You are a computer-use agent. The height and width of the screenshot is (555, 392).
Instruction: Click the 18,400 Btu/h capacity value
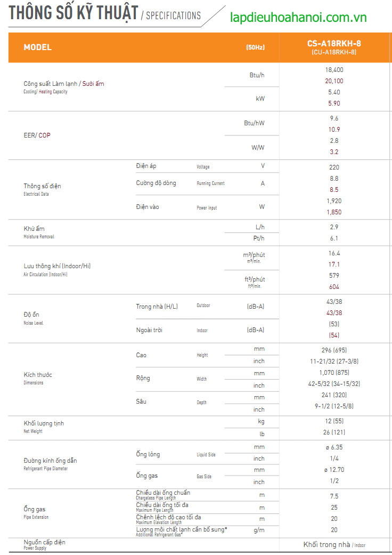pos(334,70)
